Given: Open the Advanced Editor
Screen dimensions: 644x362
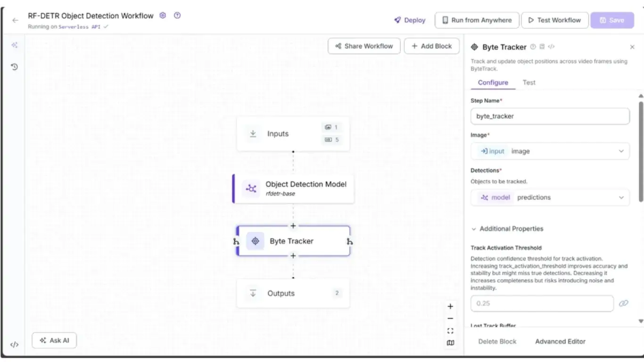Looking at the screenshot, I should pyautogui.click(x=560, y=341).
